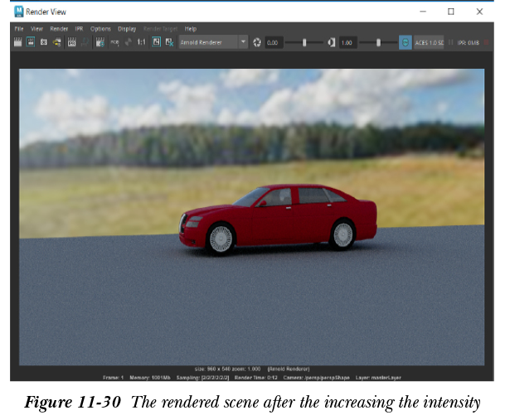The height and width of the screenshot is (420, 505).
Task: Click the Redo previous render clapperboard icon
Action: 17,42
